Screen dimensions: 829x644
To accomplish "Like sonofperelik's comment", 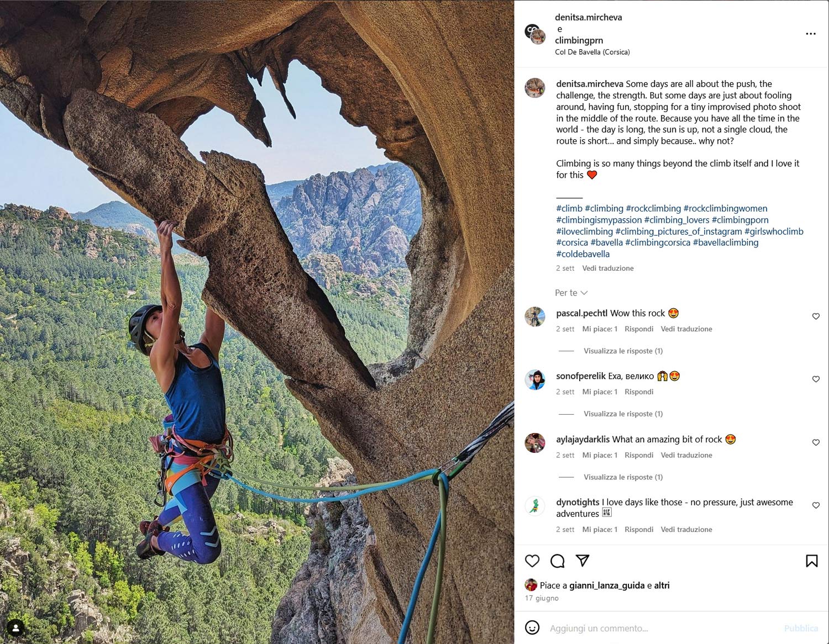I will [x=816, y=379].
